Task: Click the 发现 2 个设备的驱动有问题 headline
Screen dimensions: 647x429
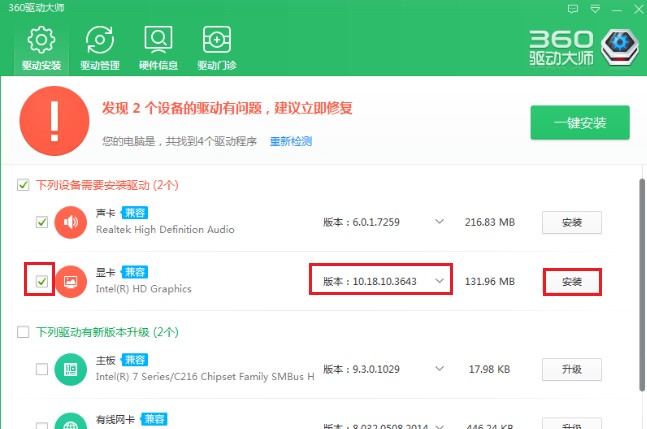Action: pos(227,108)
